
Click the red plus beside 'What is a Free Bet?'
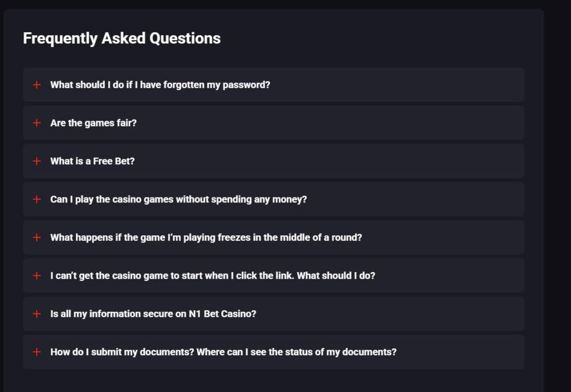click(37, 161)
